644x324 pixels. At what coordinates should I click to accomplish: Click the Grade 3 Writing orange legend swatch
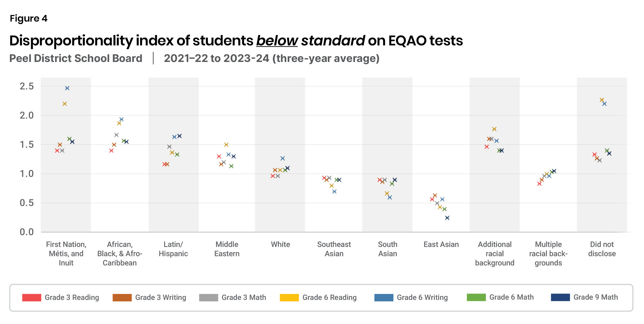(x=122, y=297)
